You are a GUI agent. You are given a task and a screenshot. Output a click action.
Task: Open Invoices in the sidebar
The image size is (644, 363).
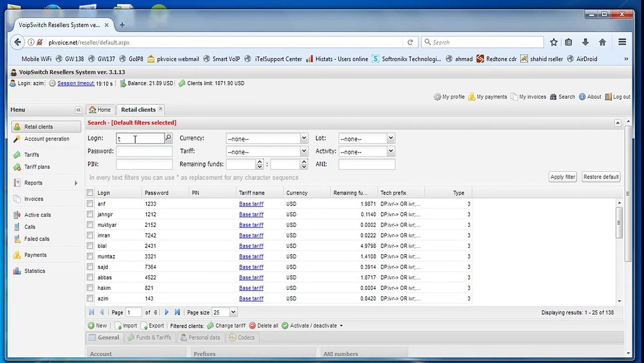coord(46,199)
